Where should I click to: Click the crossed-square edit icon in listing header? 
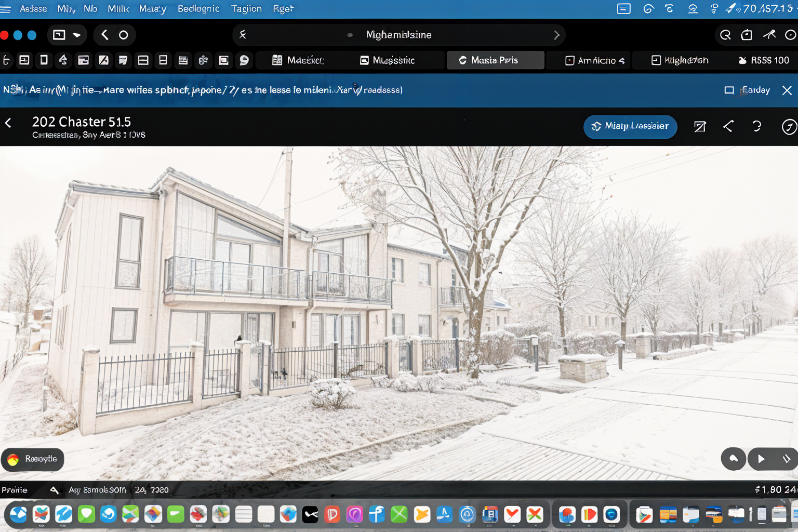pyautogui.click(x=700, y=126)
